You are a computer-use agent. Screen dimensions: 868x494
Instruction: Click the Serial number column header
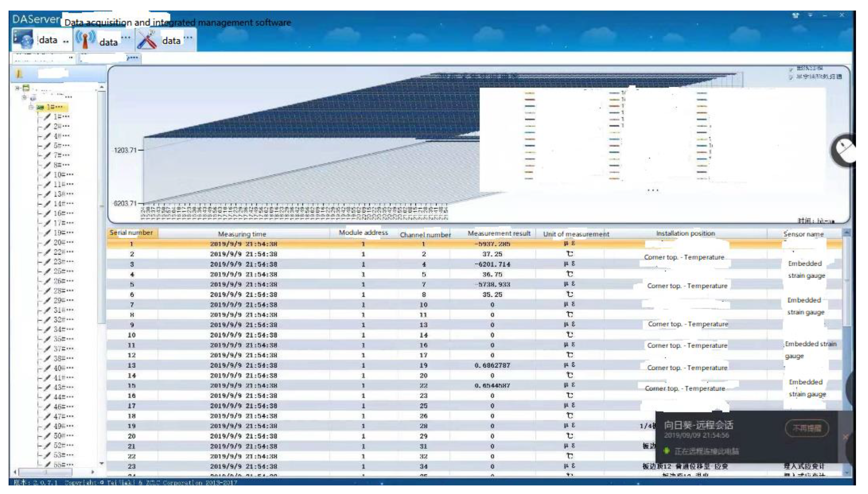[x=132, y=233]
